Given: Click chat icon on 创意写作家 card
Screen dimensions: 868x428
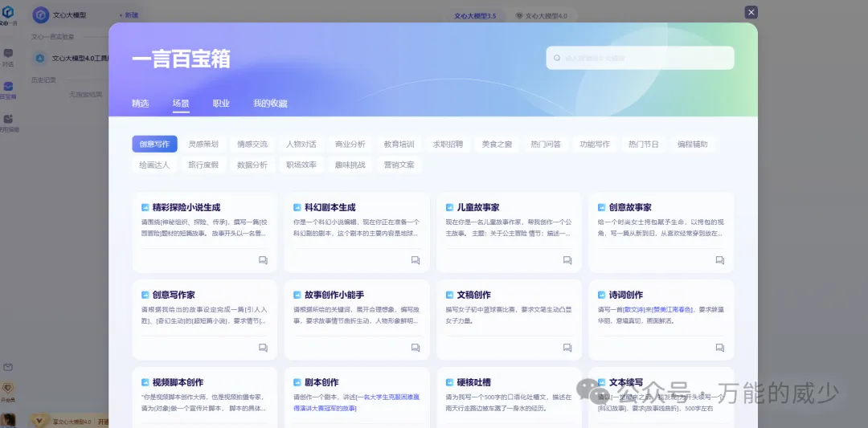Looking at the screenshot, I should tap(263, 347).
